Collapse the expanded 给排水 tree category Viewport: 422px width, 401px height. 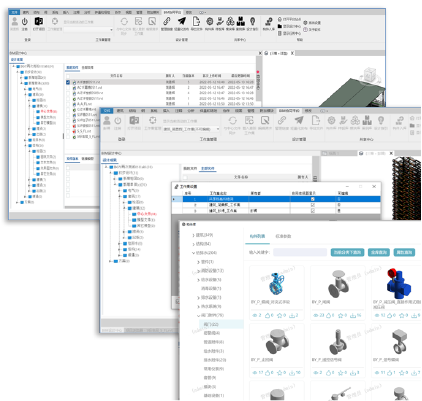(x=193, y=253)
